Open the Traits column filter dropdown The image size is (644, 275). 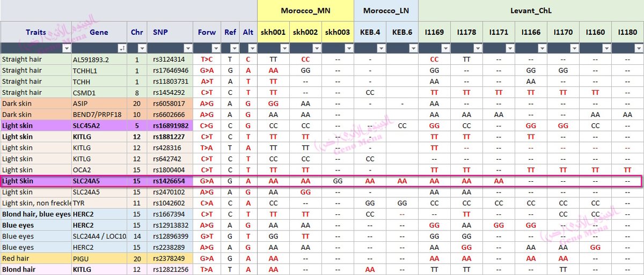pyautogui.click(x=66, y=48)
